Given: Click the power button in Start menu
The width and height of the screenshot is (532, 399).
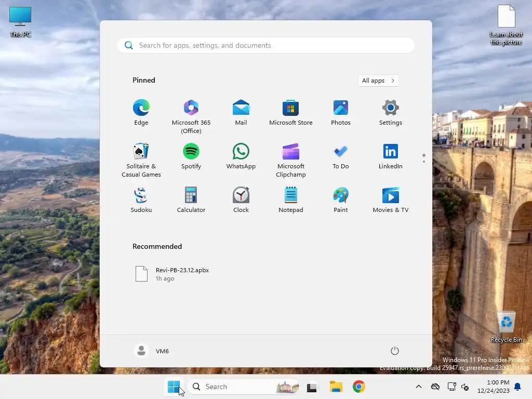Looking at the screenshot, I should coord(395,351).
